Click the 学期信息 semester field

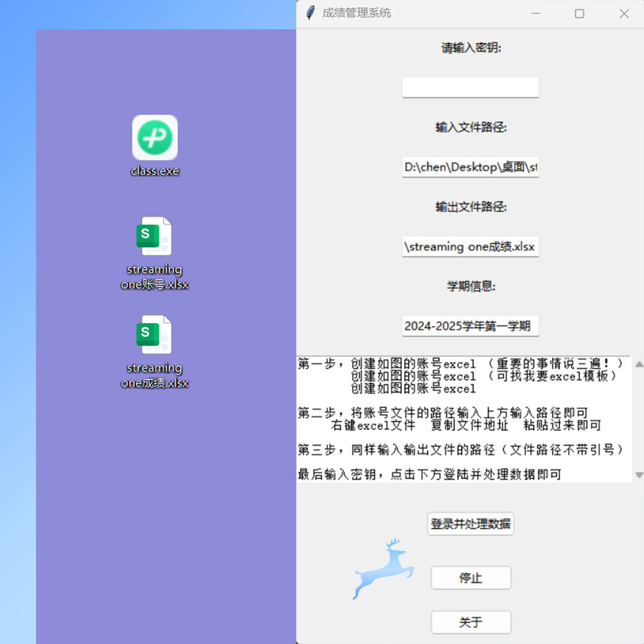click(470, 326)
